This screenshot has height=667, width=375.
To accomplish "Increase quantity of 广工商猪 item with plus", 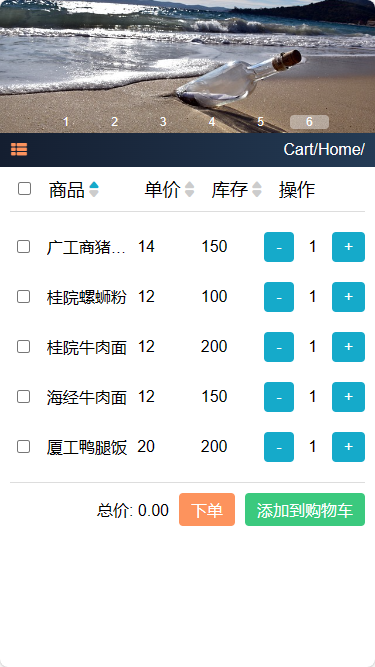I will click(x=348, y=247).
